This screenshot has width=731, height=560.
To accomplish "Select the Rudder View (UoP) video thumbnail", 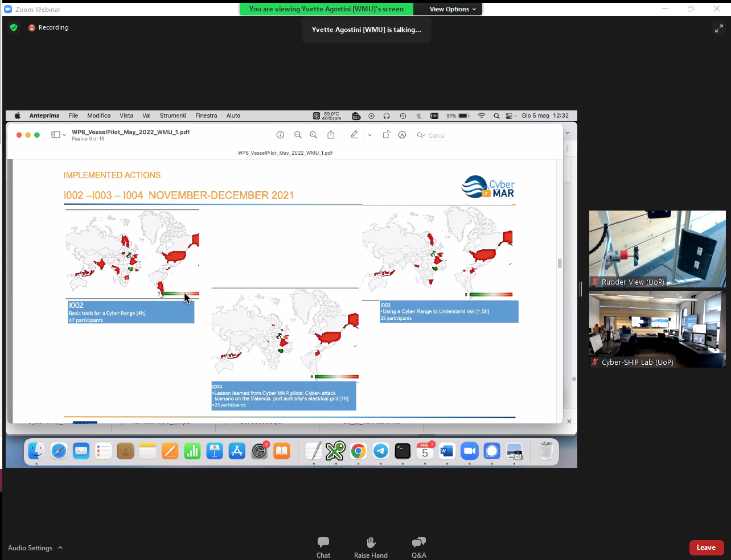I will point(657,249).
